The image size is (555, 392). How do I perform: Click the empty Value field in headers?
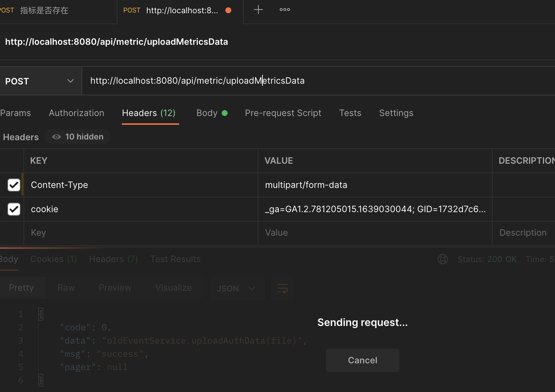pos(374,233)
